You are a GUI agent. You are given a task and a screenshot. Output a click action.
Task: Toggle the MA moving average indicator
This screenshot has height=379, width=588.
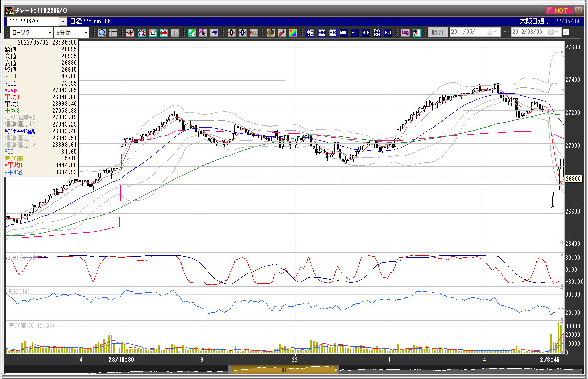point(322,33)
